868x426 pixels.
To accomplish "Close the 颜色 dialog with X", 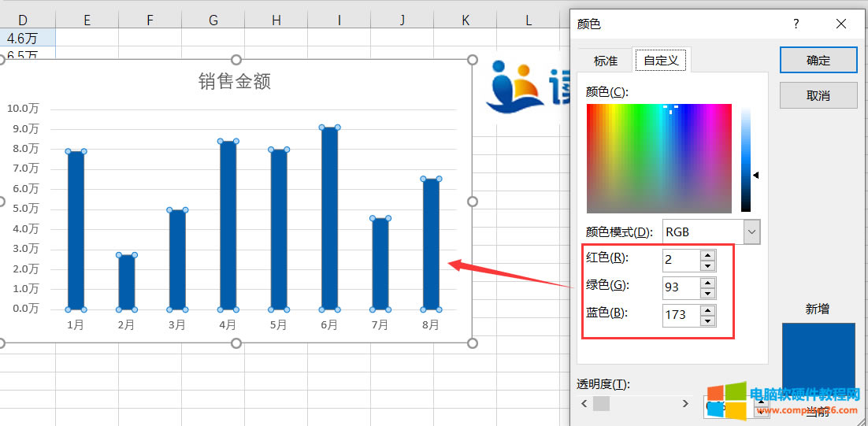I will point(841,24).
